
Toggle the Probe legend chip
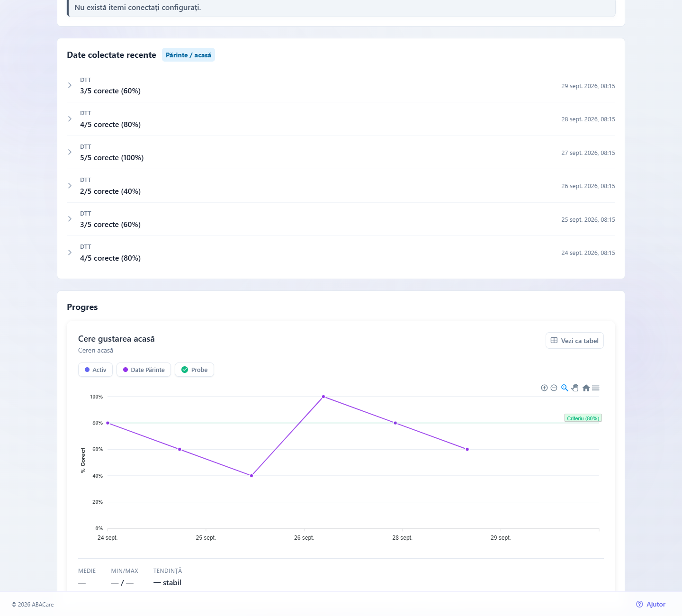tap(194, 370)
